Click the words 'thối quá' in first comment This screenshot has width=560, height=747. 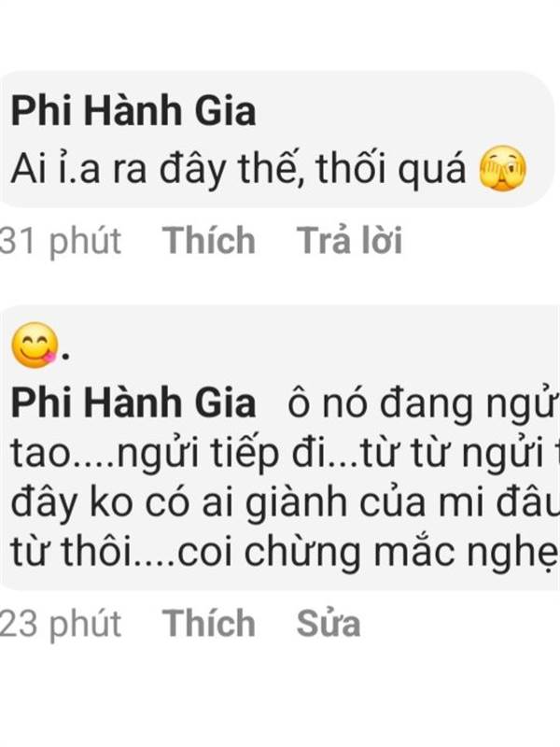coord(391,168)
